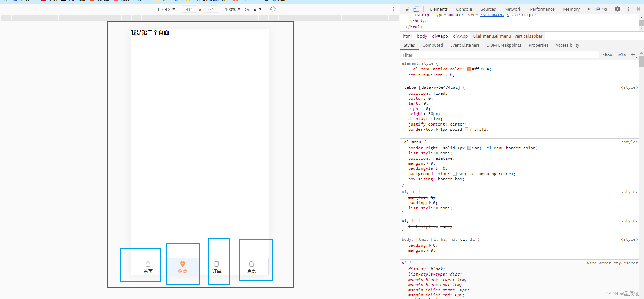Expand the ol, ul padding triangle
The image size is (644, 299).
coord(430,203)
